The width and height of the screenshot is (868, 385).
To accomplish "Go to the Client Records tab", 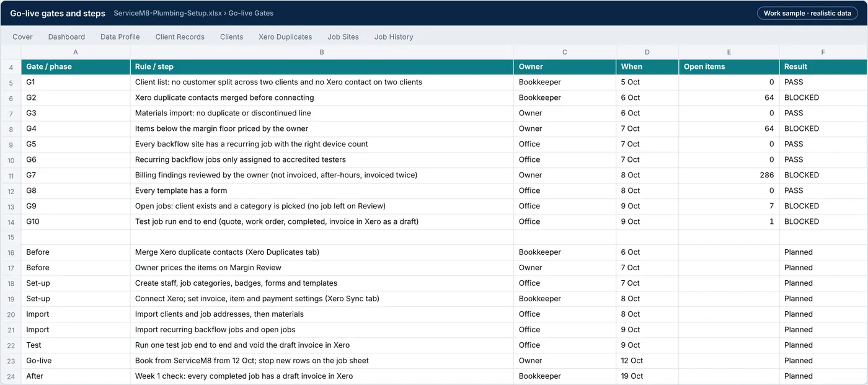I will pyautogui.click(x=180, y=37).
